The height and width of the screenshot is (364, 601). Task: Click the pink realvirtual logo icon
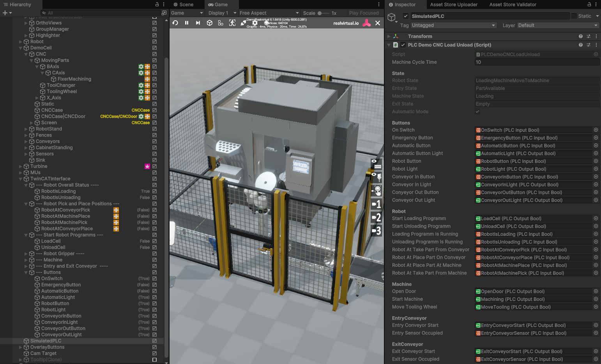[366, 23]
